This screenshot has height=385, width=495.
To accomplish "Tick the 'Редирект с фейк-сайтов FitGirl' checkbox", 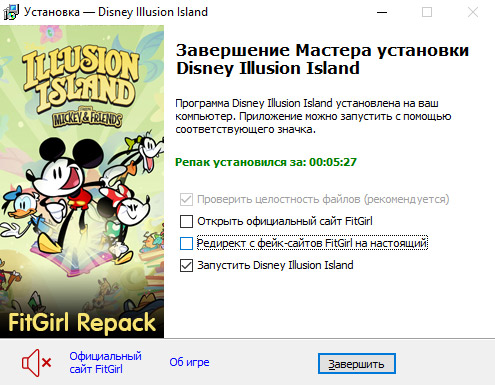I will (x=186, y=243).
